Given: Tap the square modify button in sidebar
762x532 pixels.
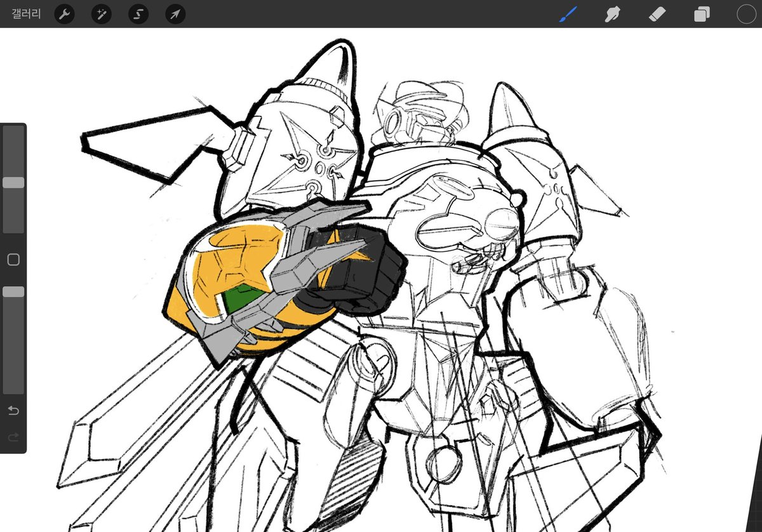Looking at the screenshot, I should (13, 260).
